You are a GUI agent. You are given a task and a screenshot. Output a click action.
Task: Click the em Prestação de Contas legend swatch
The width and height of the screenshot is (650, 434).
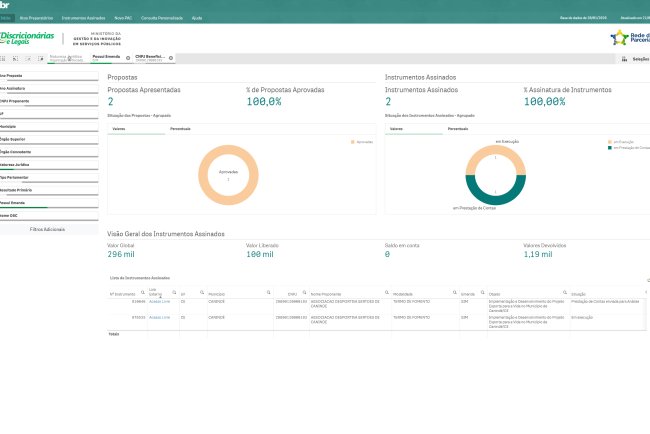610,148
